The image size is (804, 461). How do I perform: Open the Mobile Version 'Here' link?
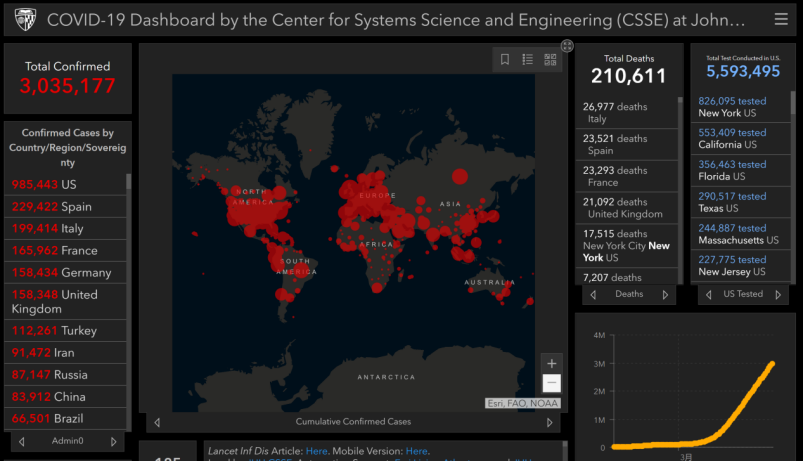click(x=416, y=451)
